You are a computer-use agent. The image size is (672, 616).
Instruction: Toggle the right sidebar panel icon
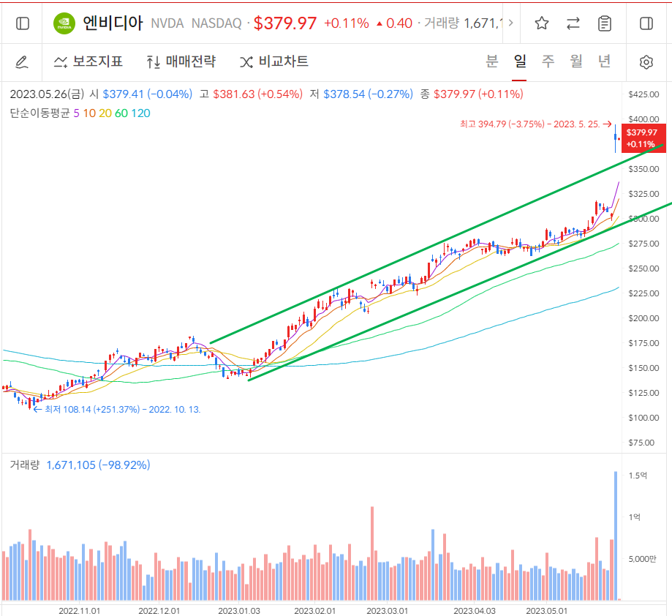(646, 23)
